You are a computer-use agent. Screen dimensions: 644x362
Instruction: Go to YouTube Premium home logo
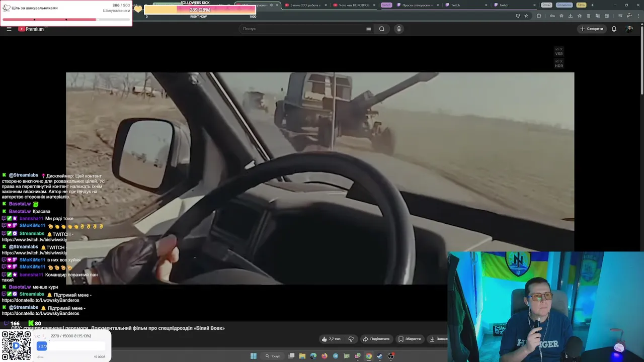pos(31,29)
